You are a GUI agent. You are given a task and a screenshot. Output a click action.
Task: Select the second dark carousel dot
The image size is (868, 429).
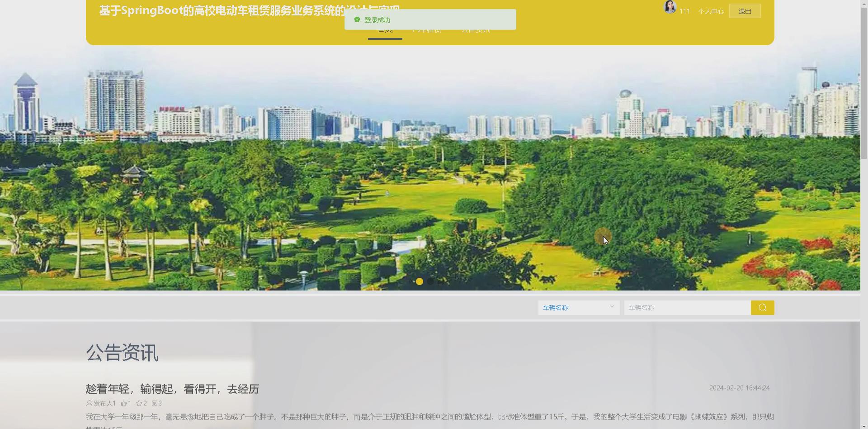(x=429, y=281)
